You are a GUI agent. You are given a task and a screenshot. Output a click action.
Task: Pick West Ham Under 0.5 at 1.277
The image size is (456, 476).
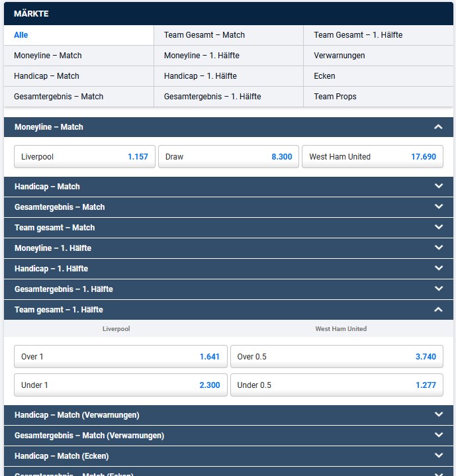[x=337, y=385]
